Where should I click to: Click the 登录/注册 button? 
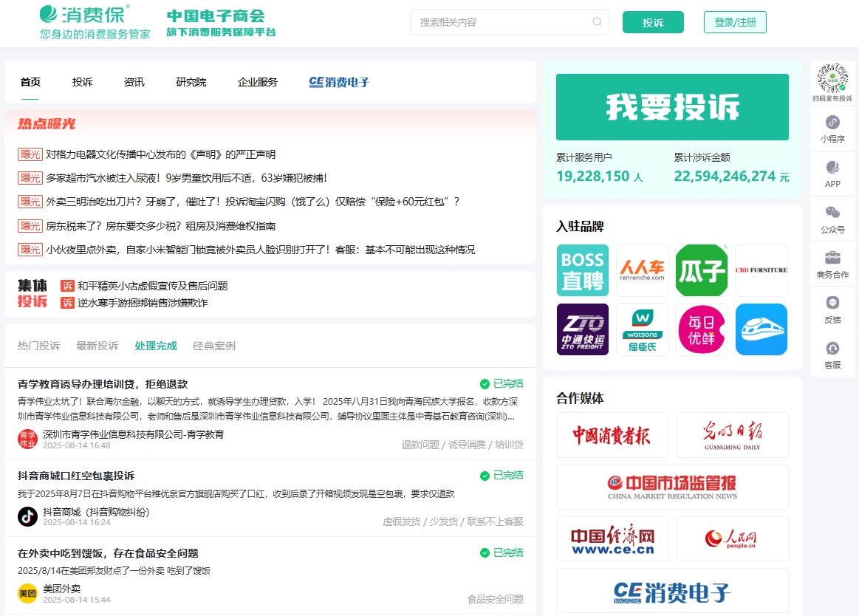tap(735, 22)
